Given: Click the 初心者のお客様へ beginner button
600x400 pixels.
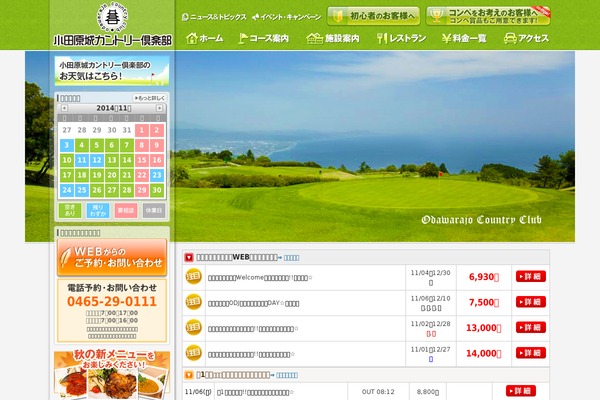Looking at the screenshot, I should point(373,16).
